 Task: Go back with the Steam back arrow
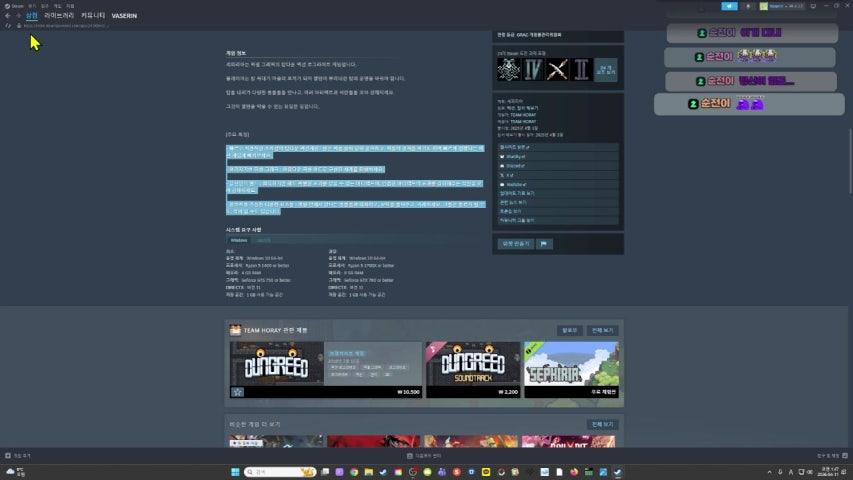pyautogui.click(x=7, y=16)
